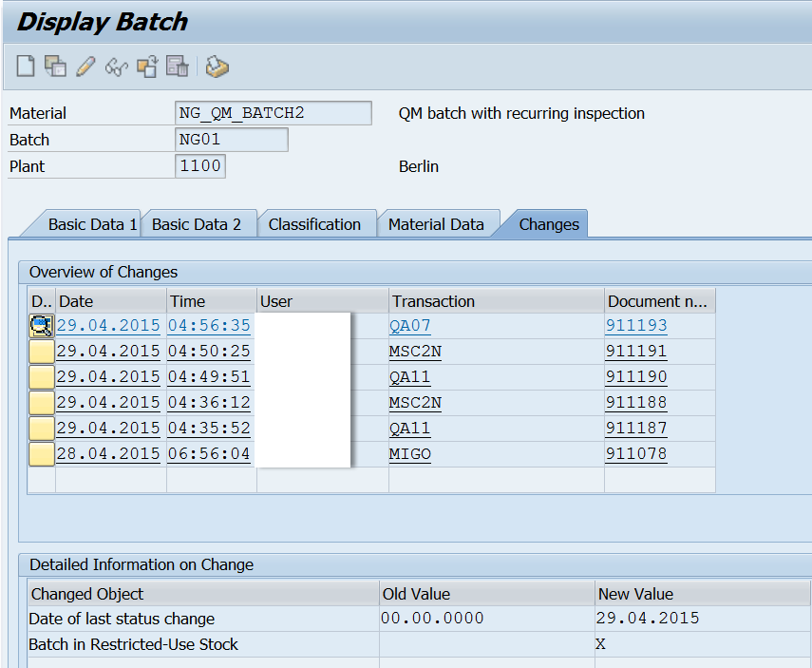Copy the current batch with reference
This screenshot has height=668, width=812.
point(54,67)
